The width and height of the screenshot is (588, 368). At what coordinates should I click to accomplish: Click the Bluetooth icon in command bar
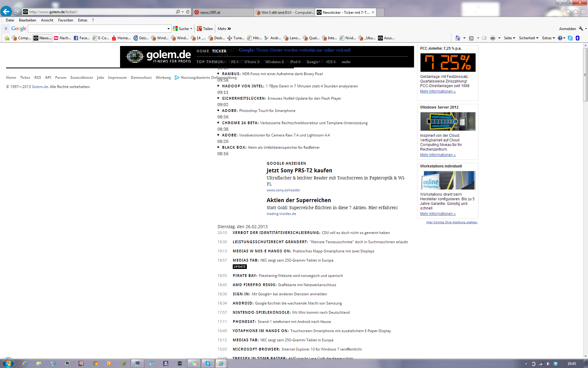(577, 38)
